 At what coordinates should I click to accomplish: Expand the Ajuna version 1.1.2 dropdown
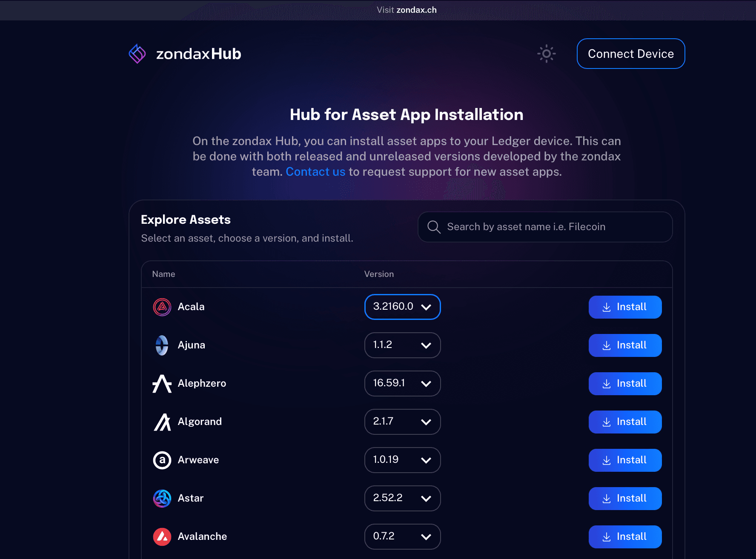pos(402,345)
